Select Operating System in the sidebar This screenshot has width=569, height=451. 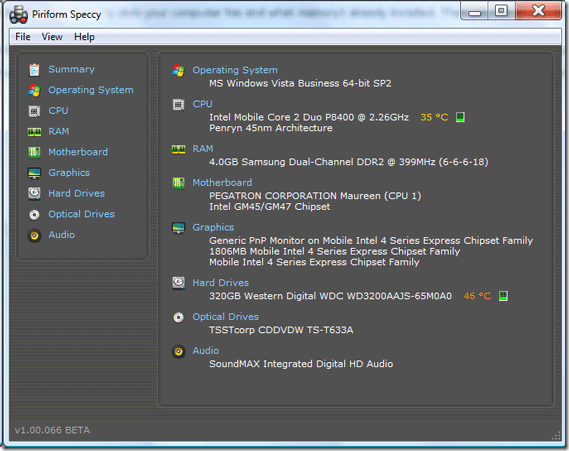pos(91,90)
